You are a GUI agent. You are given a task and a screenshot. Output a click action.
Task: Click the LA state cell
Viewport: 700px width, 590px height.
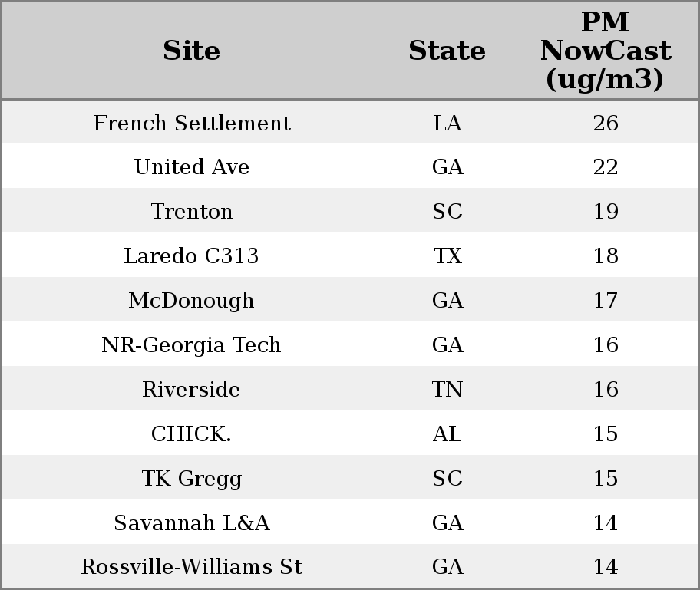coord(447,124)
